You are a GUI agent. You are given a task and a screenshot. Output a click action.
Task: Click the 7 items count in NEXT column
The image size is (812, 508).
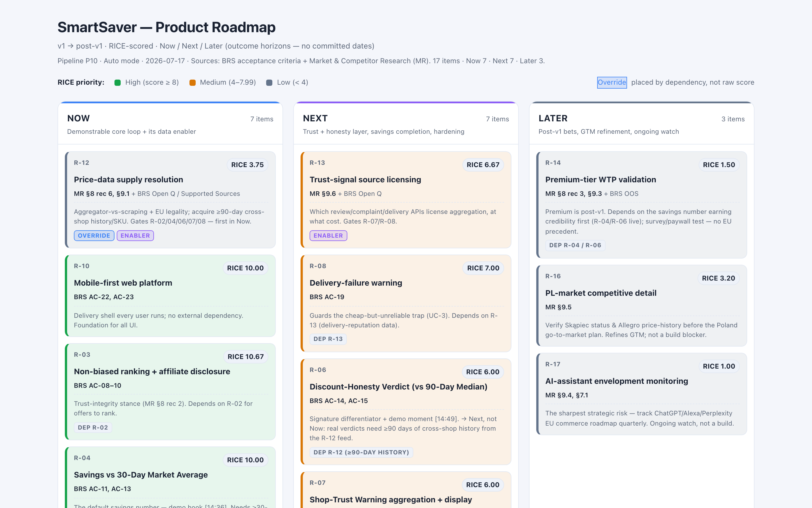(x=497, y=119)
